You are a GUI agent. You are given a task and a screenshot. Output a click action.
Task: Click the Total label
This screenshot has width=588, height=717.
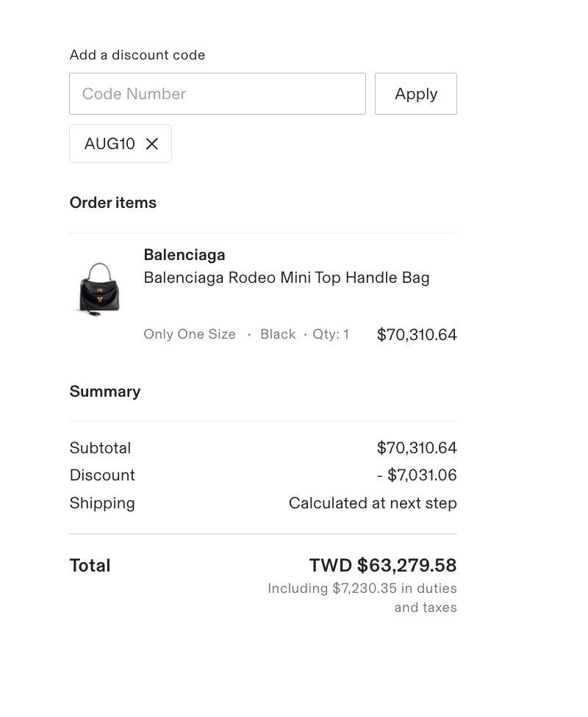90,565
